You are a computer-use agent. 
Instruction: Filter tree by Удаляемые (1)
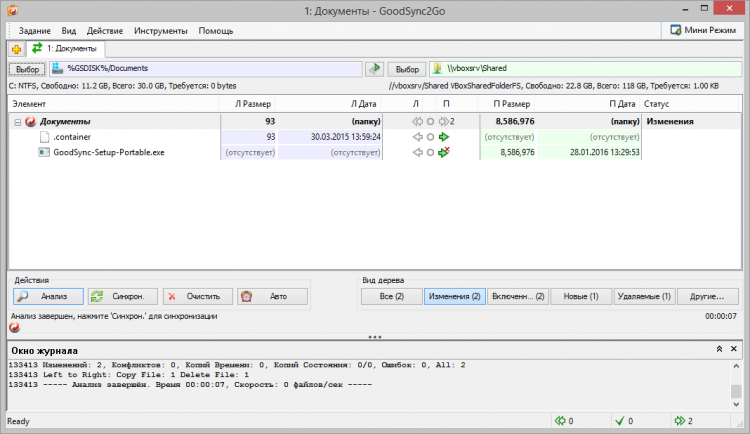pos(644,297)
